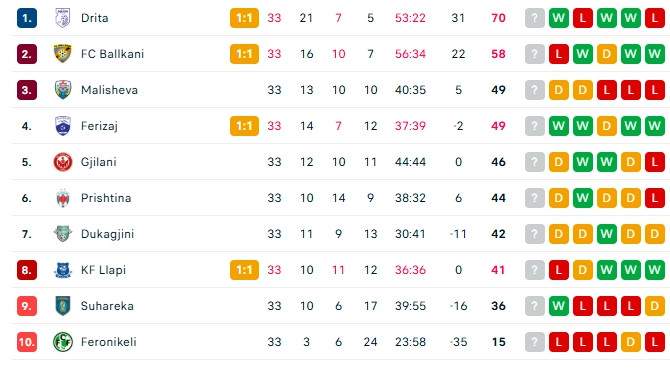
Task: Click the Drita club crest icon
Action: (x=63, y=18)
